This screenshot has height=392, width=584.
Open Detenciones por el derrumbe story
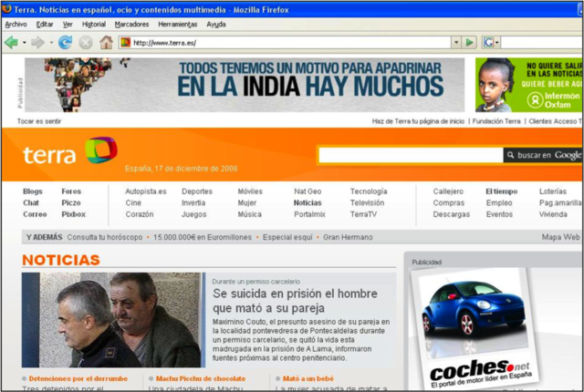[78, 378]
